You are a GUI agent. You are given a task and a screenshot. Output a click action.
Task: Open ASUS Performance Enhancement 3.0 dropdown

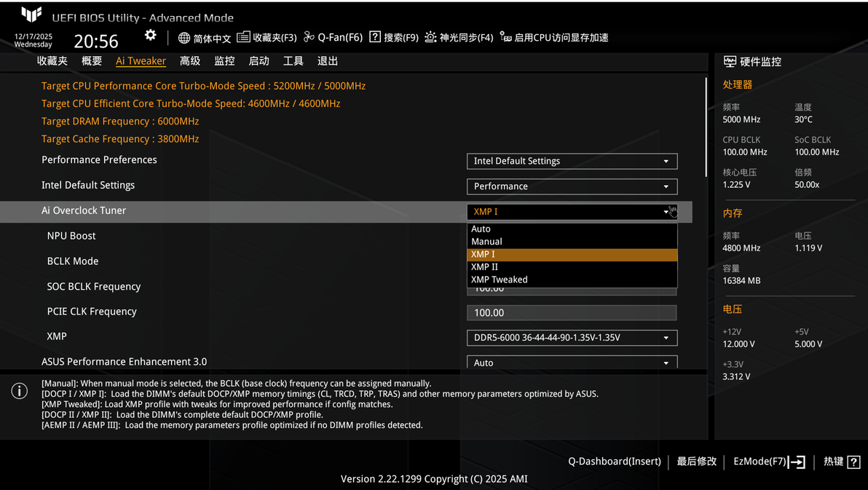[572, 363]
